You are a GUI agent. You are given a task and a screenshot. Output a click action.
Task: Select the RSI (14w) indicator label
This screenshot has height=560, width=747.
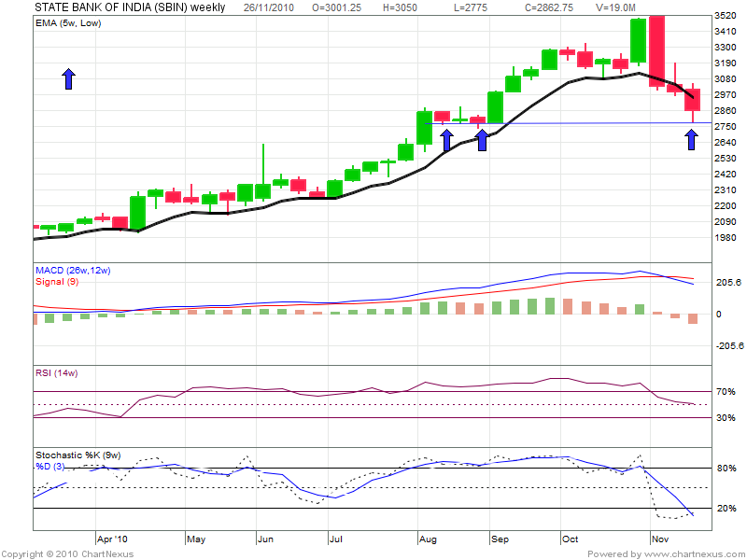[x=58, y=374]
